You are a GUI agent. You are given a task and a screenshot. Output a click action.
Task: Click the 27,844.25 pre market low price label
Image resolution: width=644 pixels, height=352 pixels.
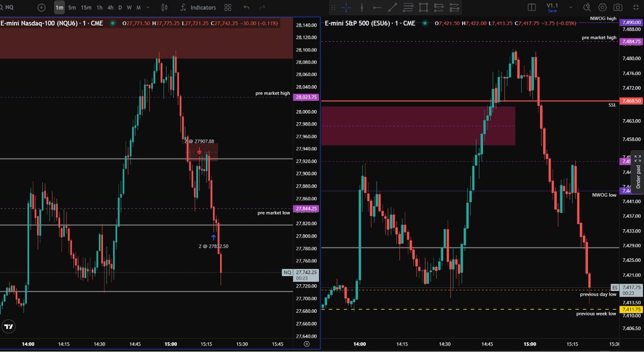306,209
